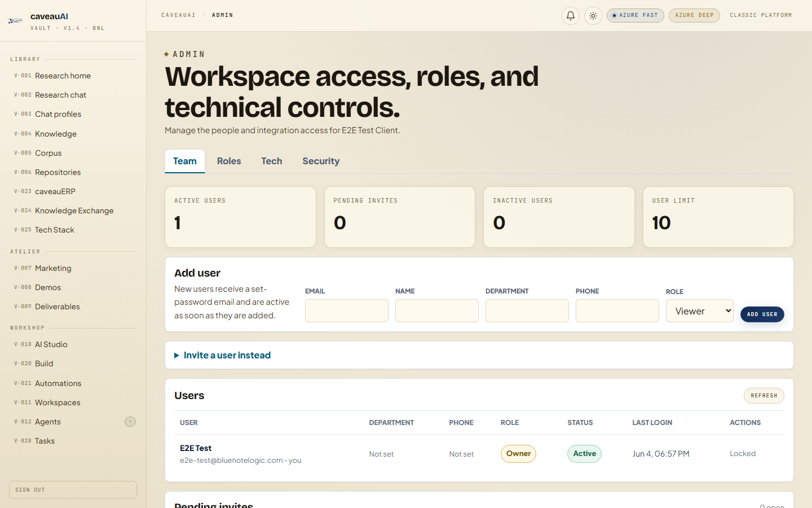The image size is (812, 508).
Task: Open Workspaces in sidebar
Action: [73, 402]
